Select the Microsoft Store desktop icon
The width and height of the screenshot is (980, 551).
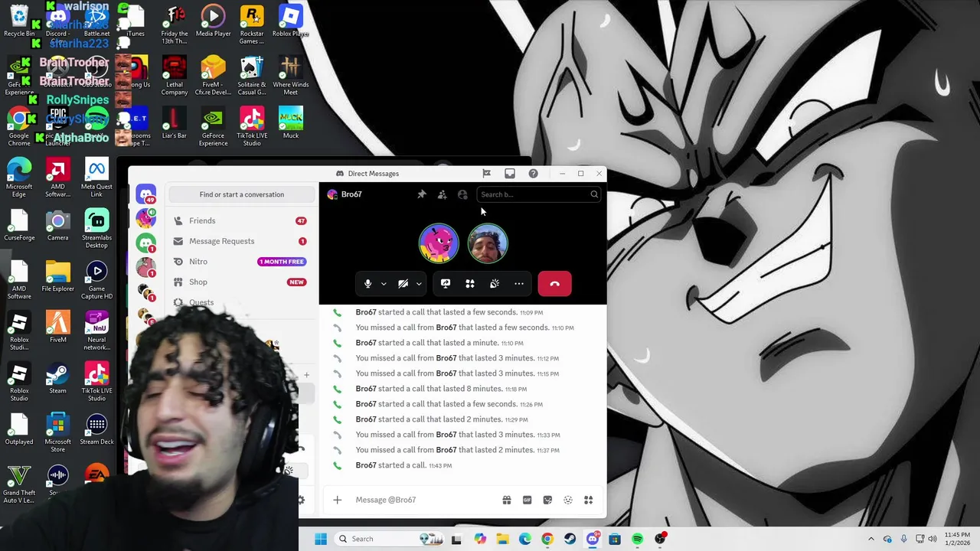[57, 432]
